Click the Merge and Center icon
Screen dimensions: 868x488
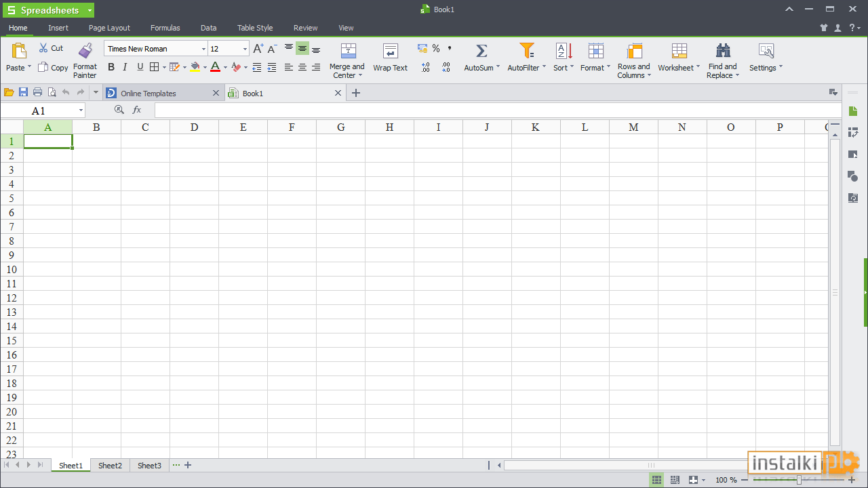point(348,51)
